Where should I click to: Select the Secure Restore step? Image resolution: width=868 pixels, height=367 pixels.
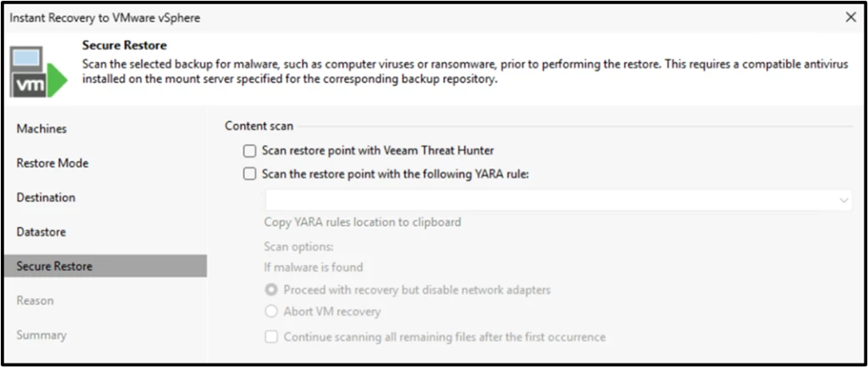click(x=54, y=266)
